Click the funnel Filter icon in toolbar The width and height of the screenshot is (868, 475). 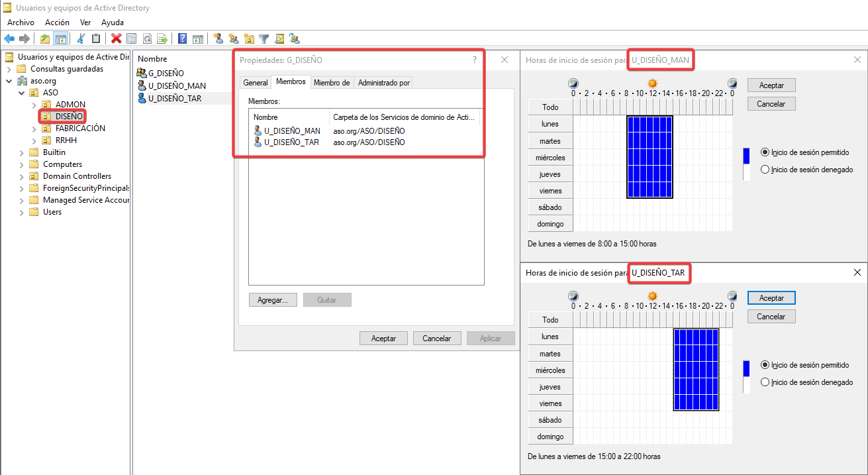[x=264, y=38]
